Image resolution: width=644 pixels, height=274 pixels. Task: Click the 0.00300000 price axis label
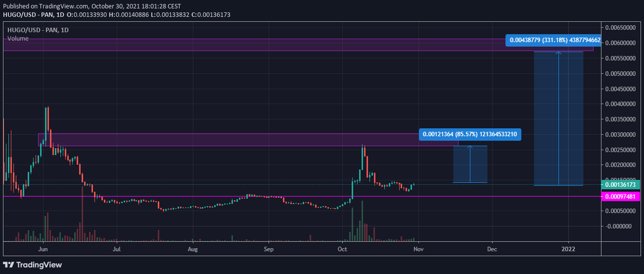click(x=621, y=134)
